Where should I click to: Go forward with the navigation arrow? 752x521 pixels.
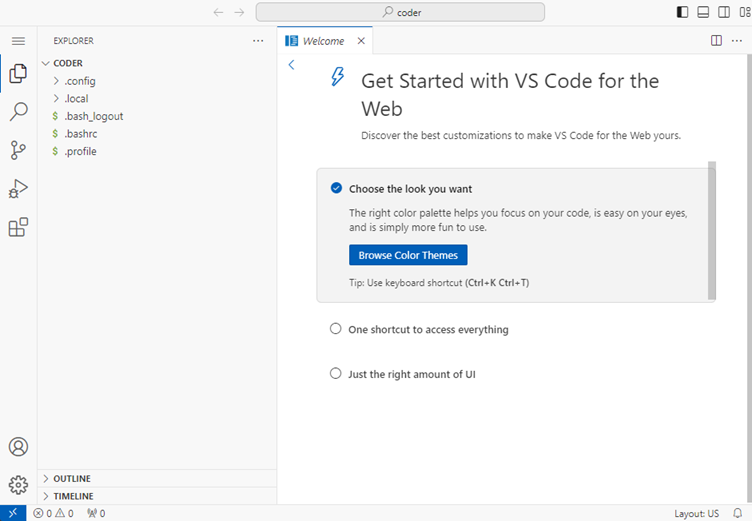pos(239,12)
